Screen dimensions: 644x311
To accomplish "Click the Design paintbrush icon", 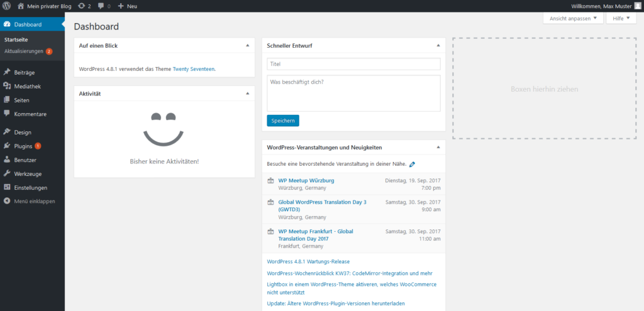I will click(x=7, y=132).
